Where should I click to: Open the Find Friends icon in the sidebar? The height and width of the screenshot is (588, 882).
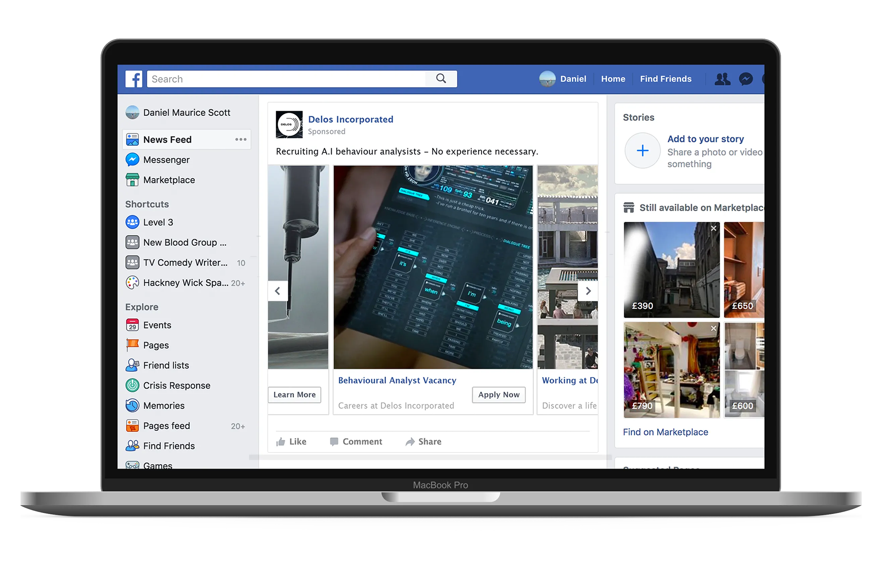[132, 446]
